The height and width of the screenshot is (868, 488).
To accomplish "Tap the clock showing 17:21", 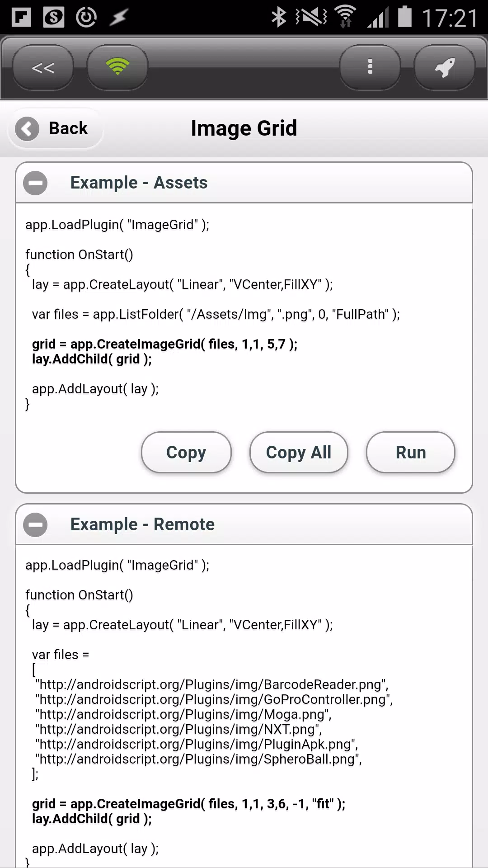I will pyautogui.click(x=449, y=18).
